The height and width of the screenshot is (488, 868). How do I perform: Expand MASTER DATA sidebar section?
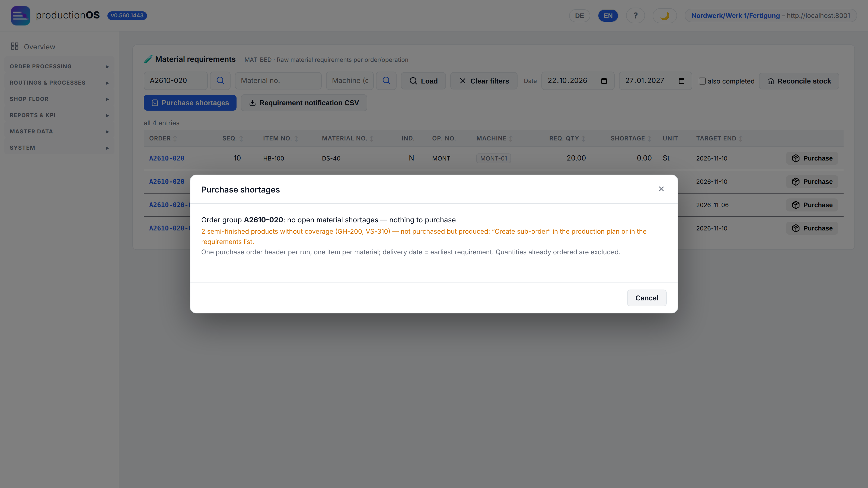(59, 131)
